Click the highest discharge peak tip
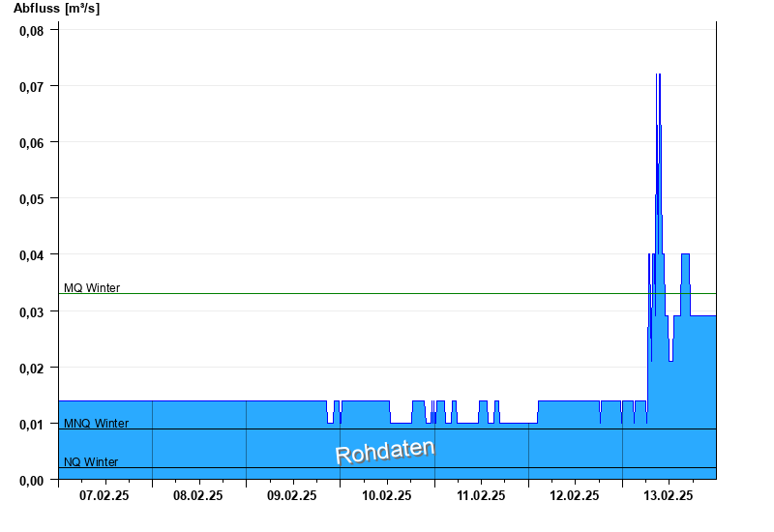 658,74
